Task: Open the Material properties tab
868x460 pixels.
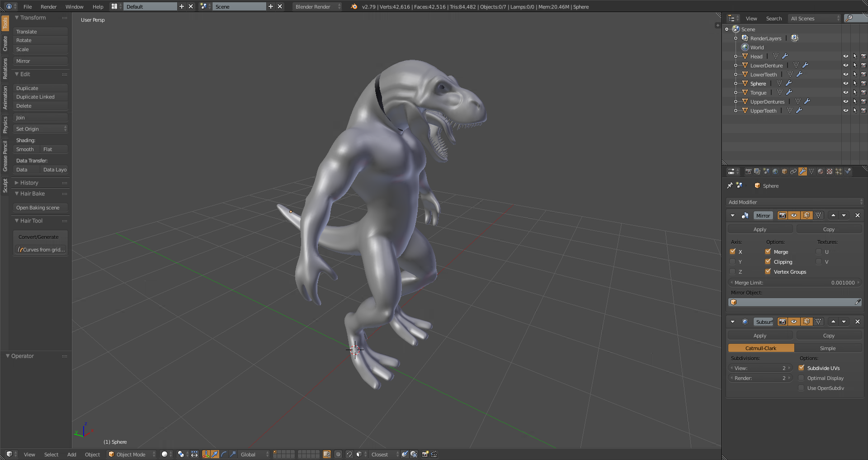Action: click(821, 171)
